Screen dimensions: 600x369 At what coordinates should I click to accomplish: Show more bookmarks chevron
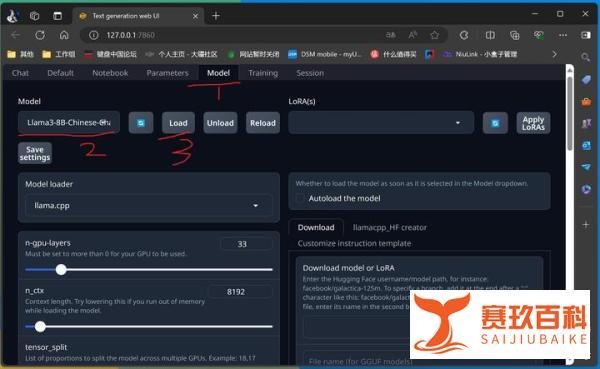pyautogui.click(x=554, y=54)
